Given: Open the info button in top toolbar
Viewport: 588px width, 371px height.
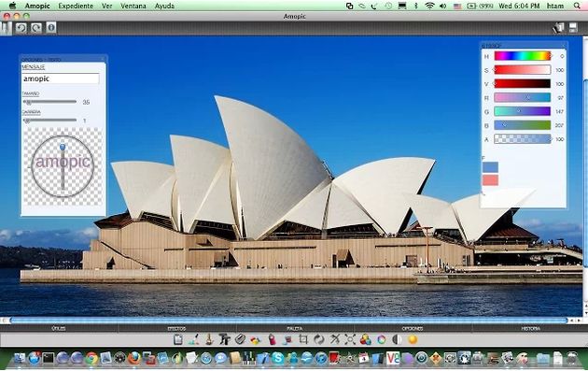Looking at the screenshot, I should click(x=51, y=28).
